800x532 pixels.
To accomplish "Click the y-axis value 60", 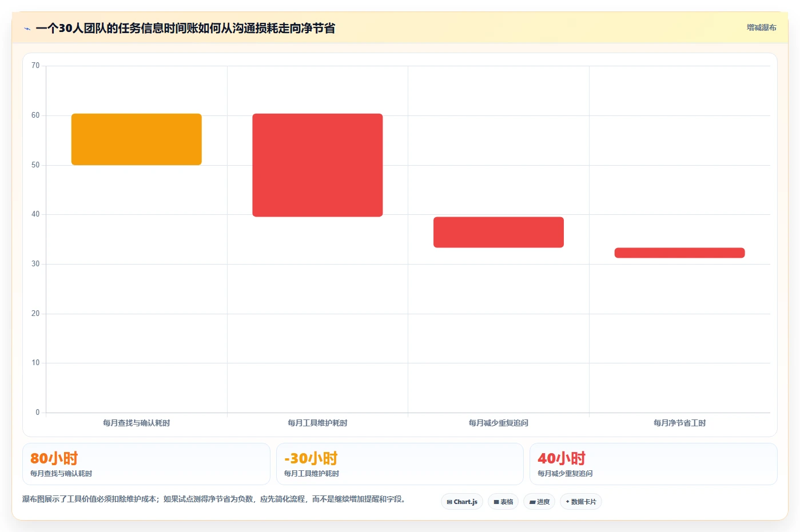I will (x=35, y=115).
